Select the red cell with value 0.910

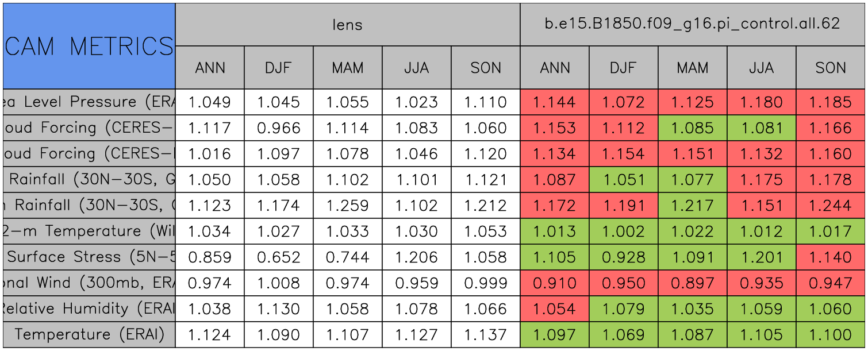click(x=554, y=283)
